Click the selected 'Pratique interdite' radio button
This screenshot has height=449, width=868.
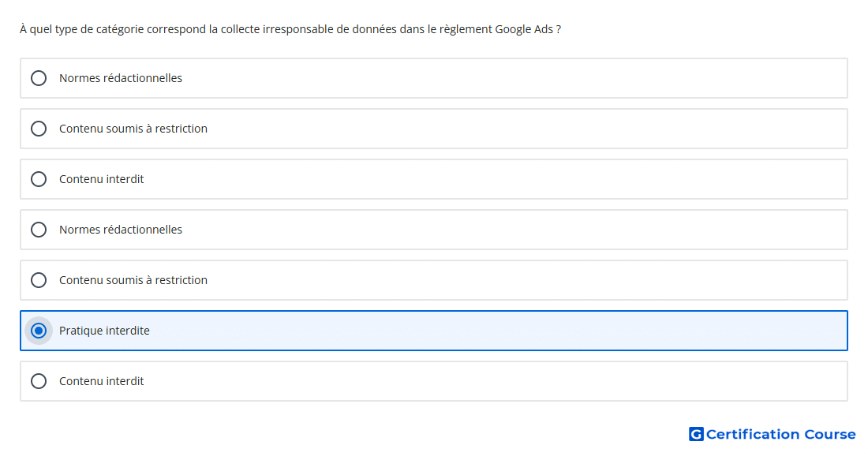pyautogui.click(x=39, y=331)
